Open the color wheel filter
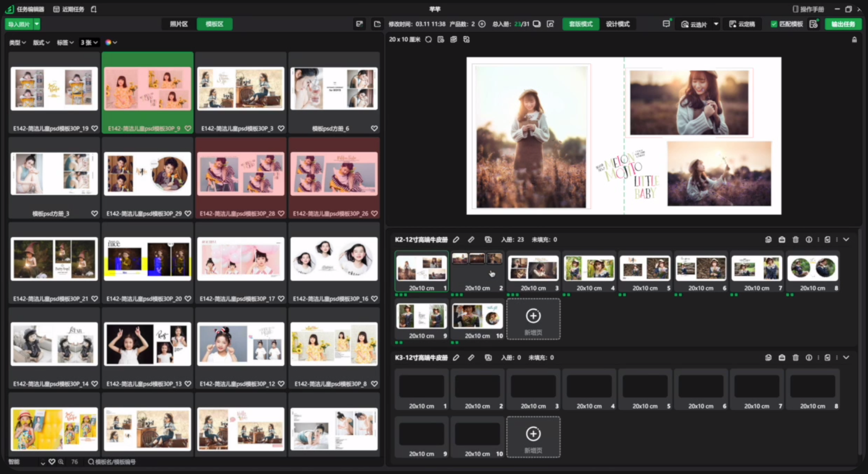 pos(111,42)
